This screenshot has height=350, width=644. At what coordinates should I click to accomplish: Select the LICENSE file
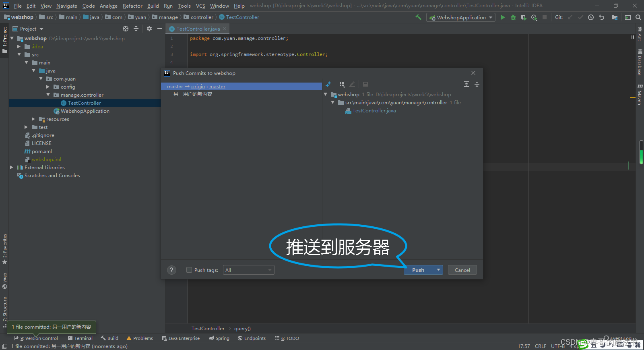click(38, 143)
